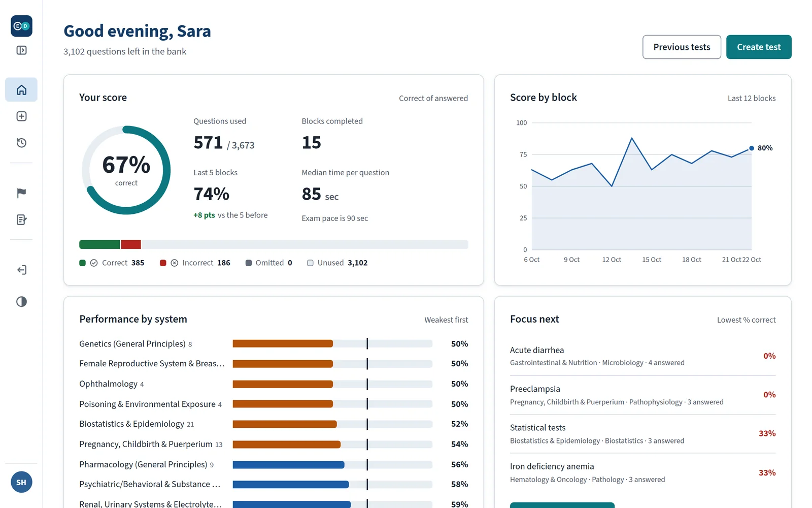
Task: Open the Acute diarrhea focus topic
Action: click(642, 356)
